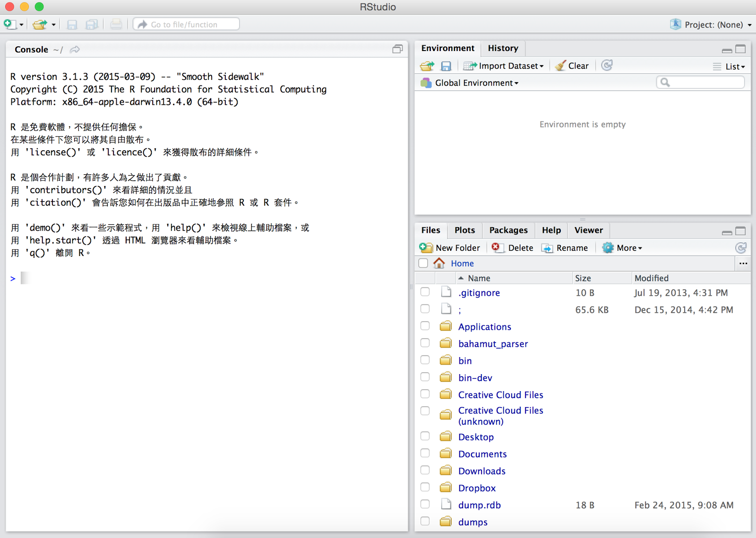Open the Import Dataset dropdown

pyautogui.click(x=504, y=66)
